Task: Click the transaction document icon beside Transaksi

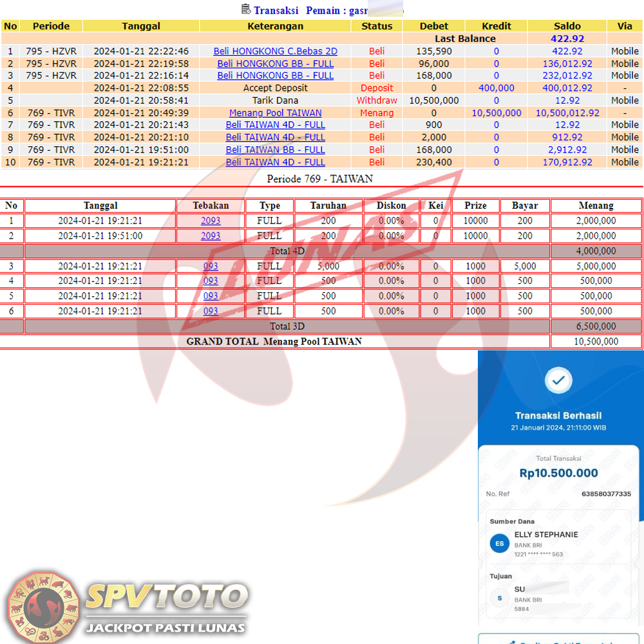Action: click(245, 9)
